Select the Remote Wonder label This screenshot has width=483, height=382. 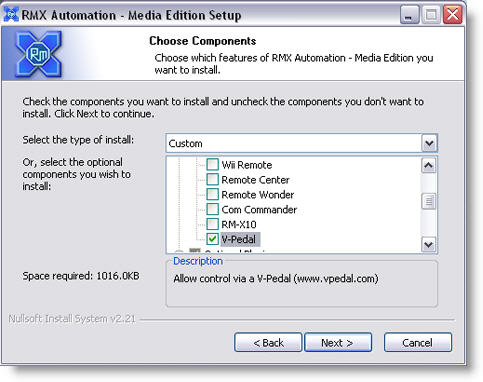(x=258, y=195)
